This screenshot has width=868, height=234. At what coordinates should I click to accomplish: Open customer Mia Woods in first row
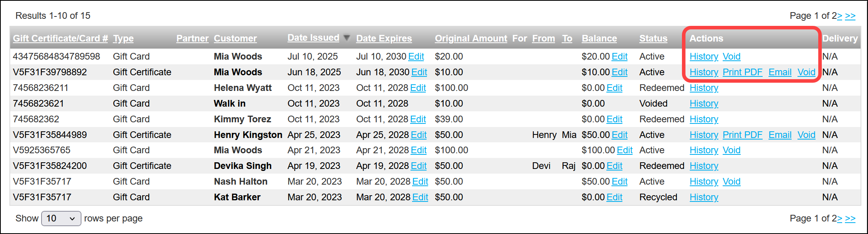pos(238,56)
